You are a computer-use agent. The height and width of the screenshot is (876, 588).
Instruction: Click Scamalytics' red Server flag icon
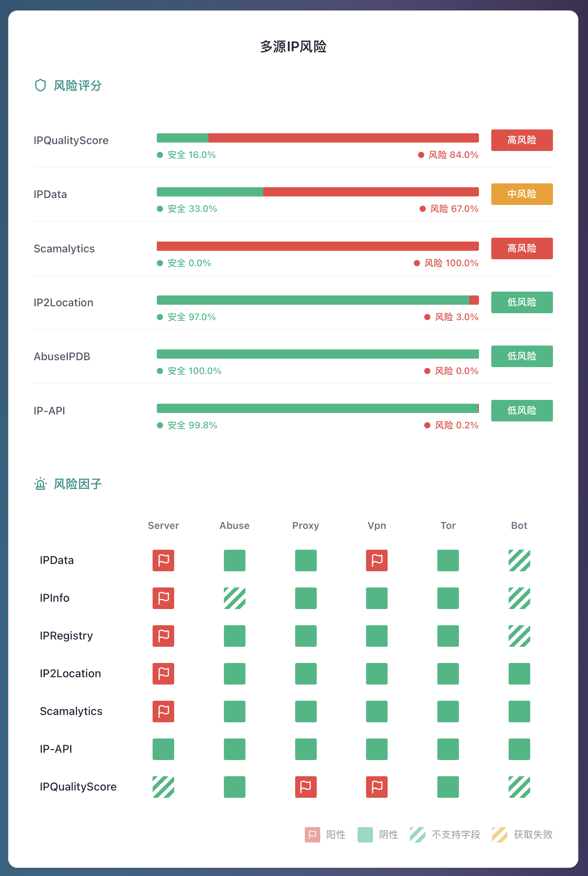coord(163,712)
